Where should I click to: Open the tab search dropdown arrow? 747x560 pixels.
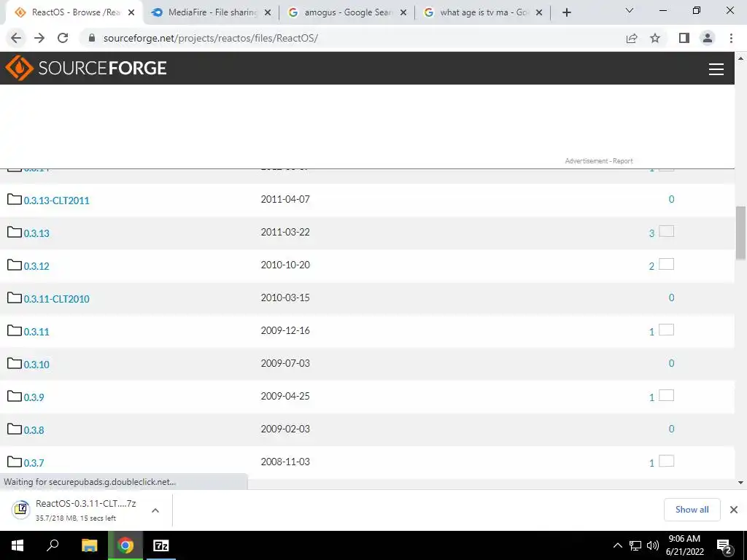click(629, 10)
